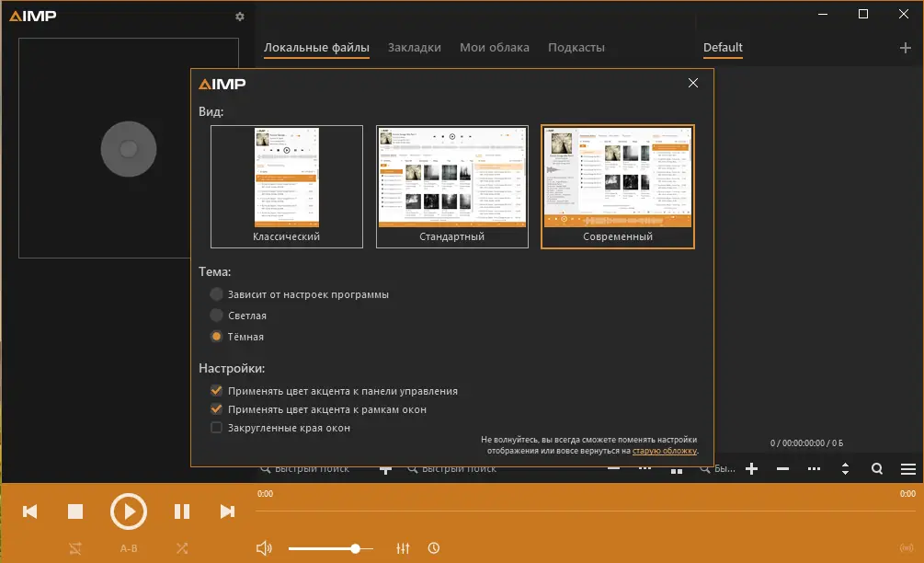
Task: Select Зависит от настроек программы option
Action: 216,294
